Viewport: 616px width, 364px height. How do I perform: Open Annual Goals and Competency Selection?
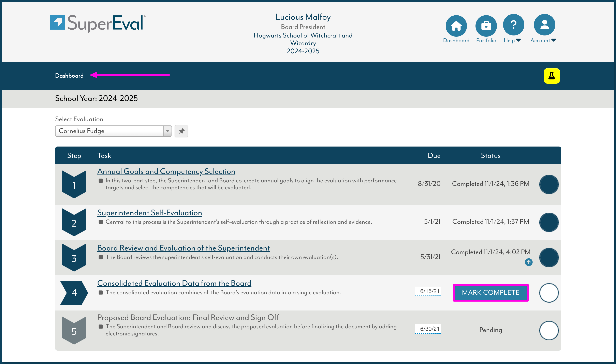166,171
